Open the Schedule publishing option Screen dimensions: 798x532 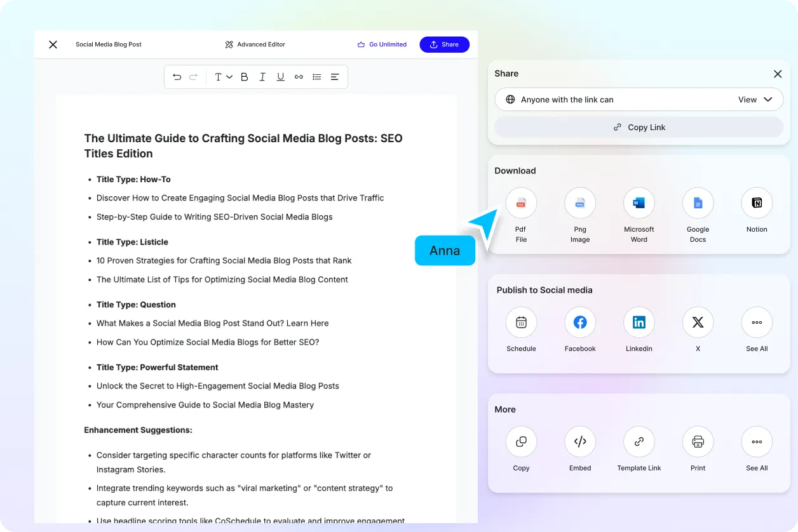pos(521,322)
